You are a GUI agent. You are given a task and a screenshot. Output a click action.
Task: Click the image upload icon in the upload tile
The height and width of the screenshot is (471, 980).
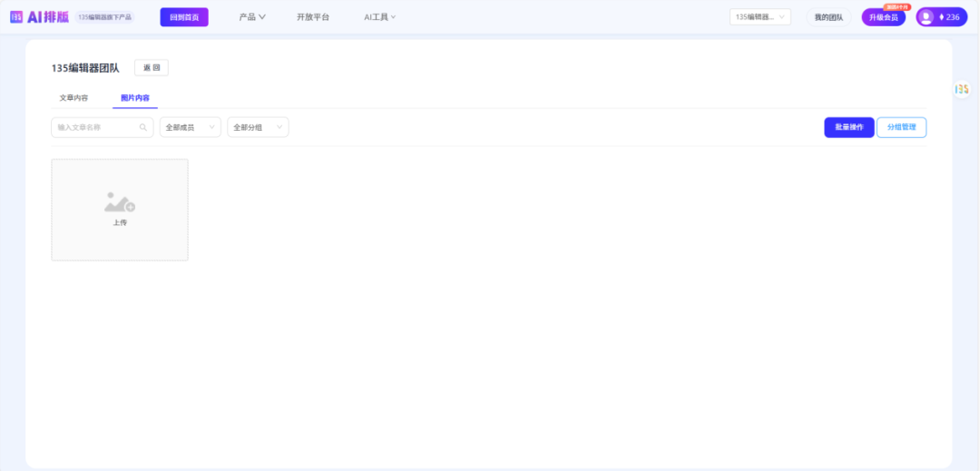tap(120, 201)
